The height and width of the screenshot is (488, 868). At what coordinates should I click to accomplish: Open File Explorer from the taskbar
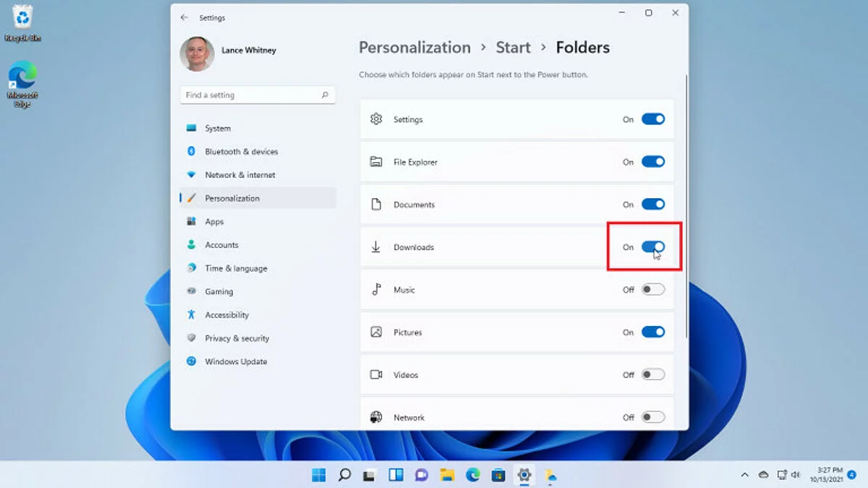[x=447, y=475]
